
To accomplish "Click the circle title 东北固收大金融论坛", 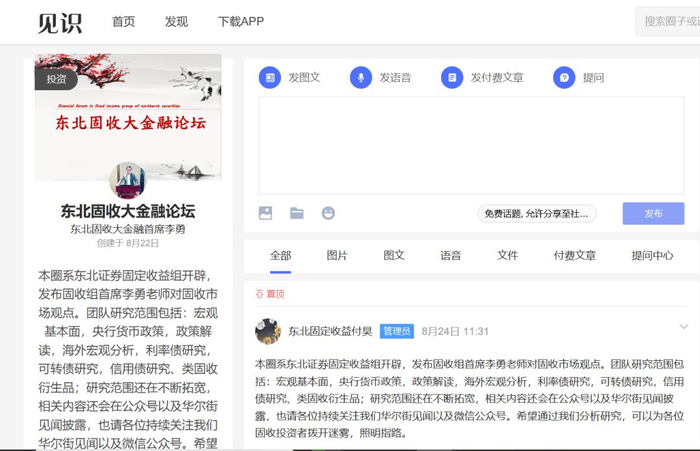I will 128,211.
